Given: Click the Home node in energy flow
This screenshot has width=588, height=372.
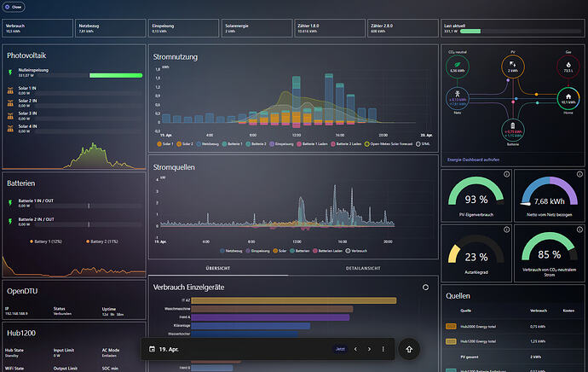Looking at the screenshot, I should pyautogui.click(x=568, y=98).
